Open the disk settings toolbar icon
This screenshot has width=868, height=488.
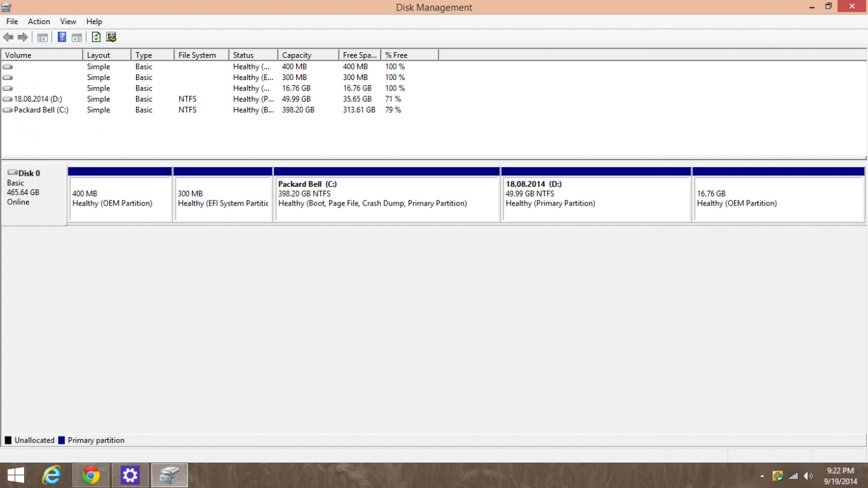click(111, 37)
